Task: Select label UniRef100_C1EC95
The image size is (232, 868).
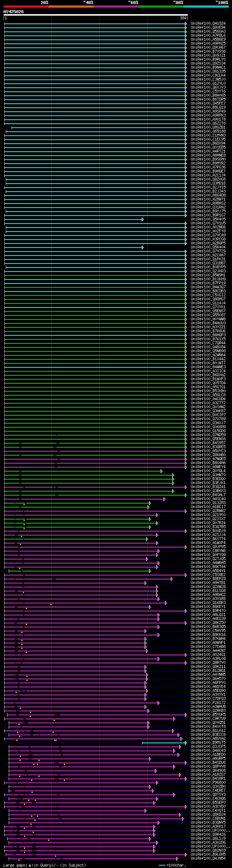Action: (x=208, y=139)
